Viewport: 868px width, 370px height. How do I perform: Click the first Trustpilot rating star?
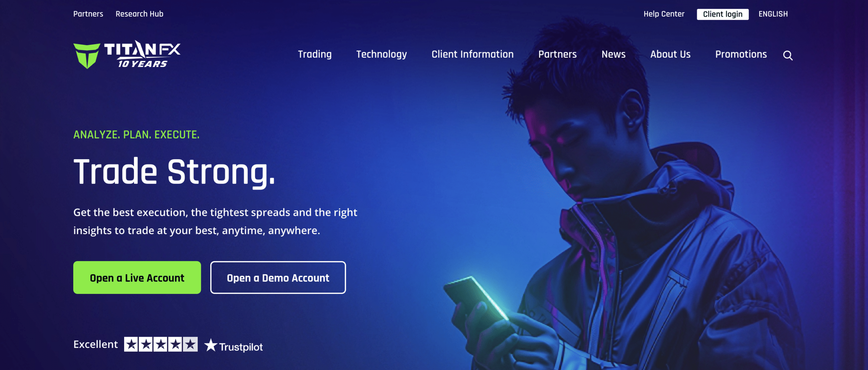pyautogui.click(x=131, y=344)
